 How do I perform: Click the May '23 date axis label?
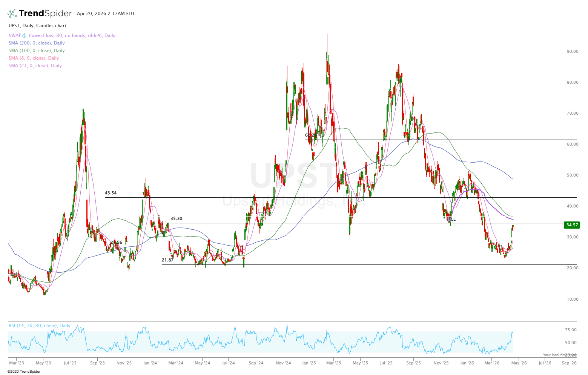tap(43, 363)
